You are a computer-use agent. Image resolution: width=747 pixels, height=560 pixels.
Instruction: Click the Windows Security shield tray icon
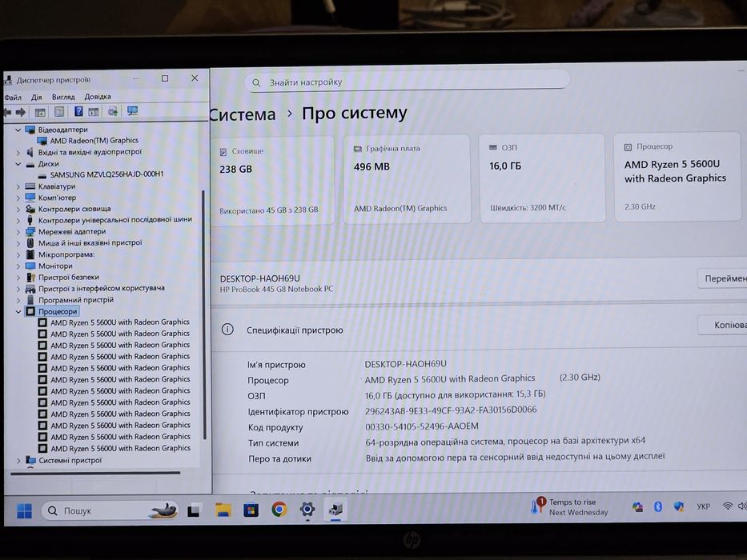click(x=679, y=506)
